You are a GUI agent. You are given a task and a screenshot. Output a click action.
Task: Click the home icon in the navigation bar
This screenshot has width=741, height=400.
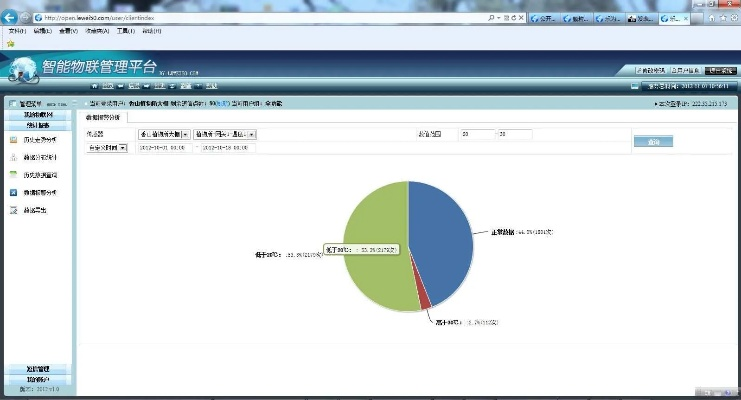click(x=94, y=86)
